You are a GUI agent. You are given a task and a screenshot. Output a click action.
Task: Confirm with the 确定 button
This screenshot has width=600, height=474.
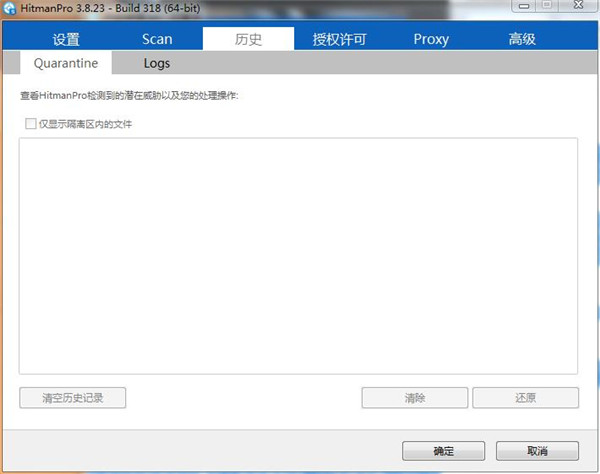tap(443, 451)
